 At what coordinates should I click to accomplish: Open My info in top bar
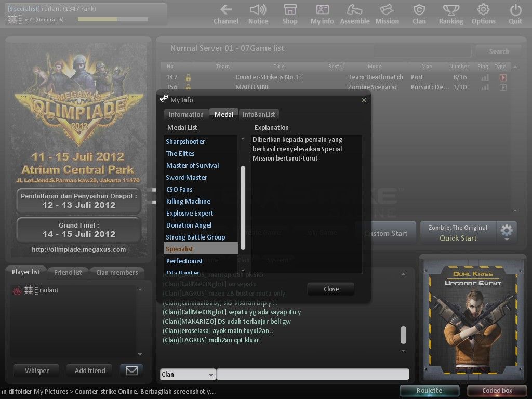322,14
